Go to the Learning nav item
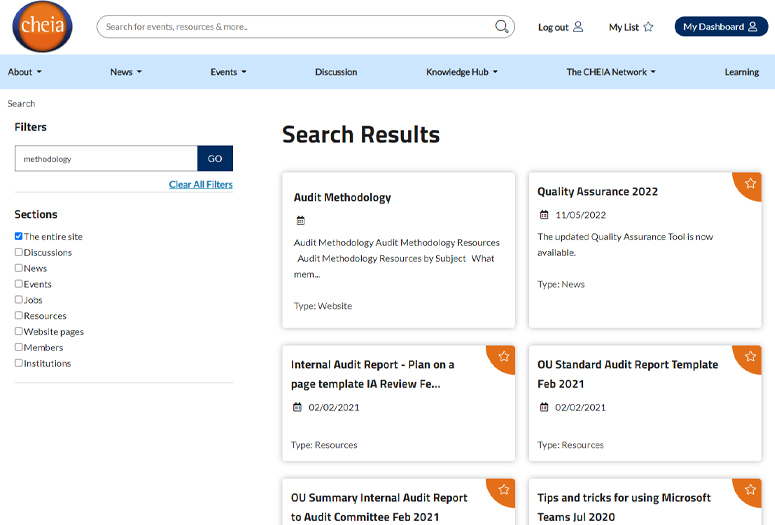Image resolution: width=775 pixels, height=525 pixels. tap(741, 72)
